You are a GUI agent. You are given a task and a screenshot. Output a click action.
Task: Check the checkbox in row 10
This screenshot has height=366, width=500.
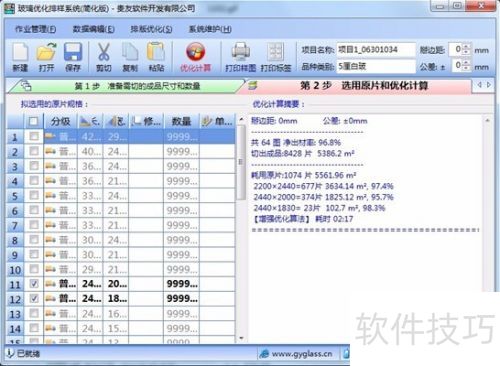pos(34,268)
